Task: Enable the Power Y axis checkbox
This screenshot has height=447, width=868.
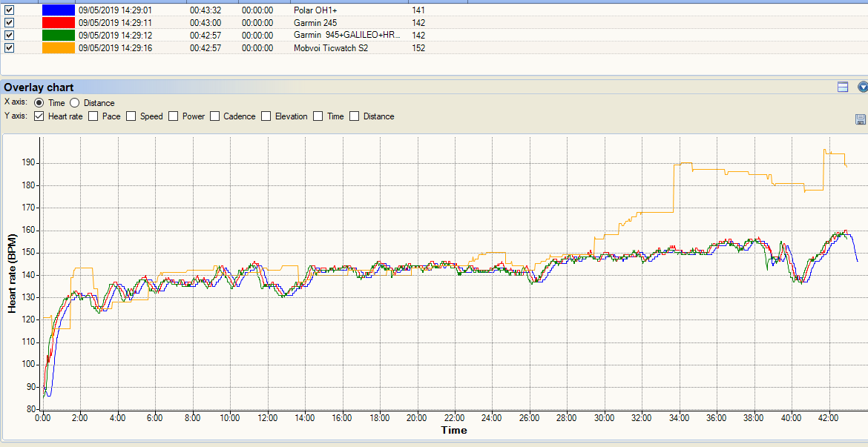Action: [174, 116]
